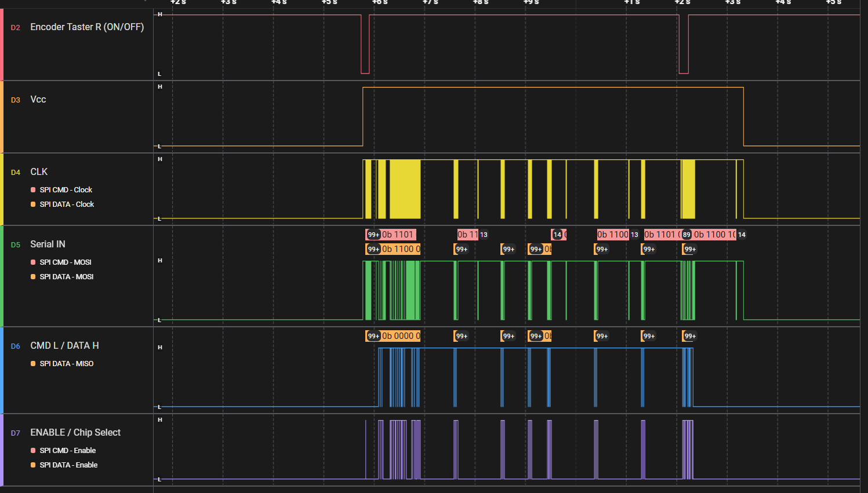The image size is (868, 493).
Task: Click the SPI CMD - Enable analyzer label
Action: click(68, 450)
